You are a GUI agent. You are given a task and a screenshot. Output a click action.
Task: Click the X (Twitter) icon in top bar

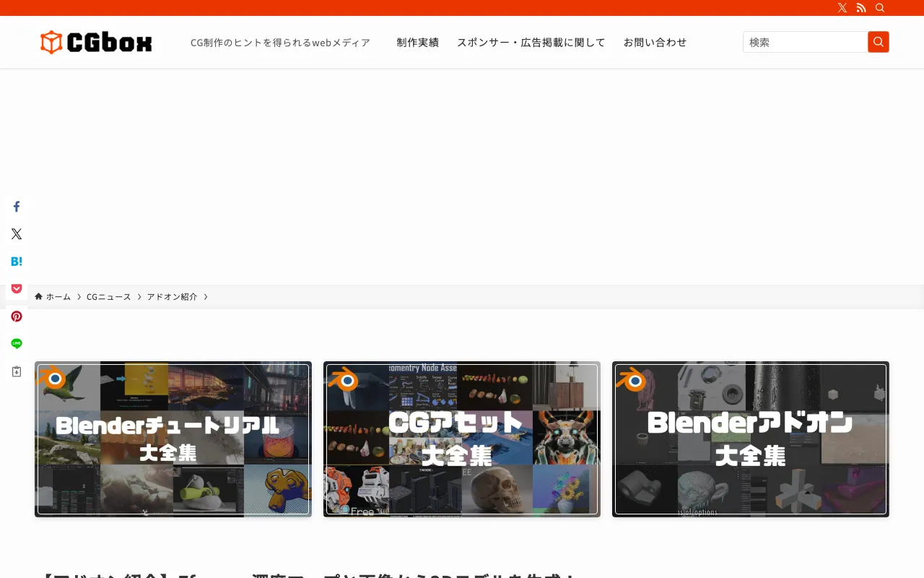tap(842, 8)
